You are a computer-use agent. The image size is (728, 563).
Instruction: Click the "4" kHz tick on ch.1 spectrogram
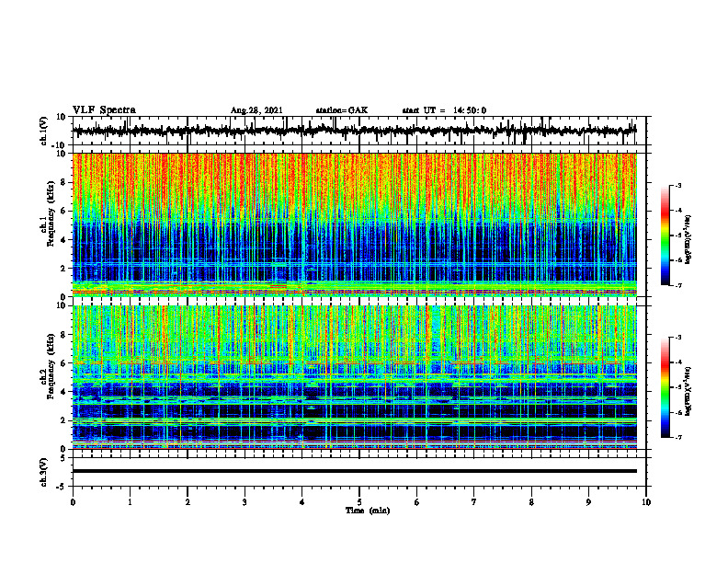64,239
